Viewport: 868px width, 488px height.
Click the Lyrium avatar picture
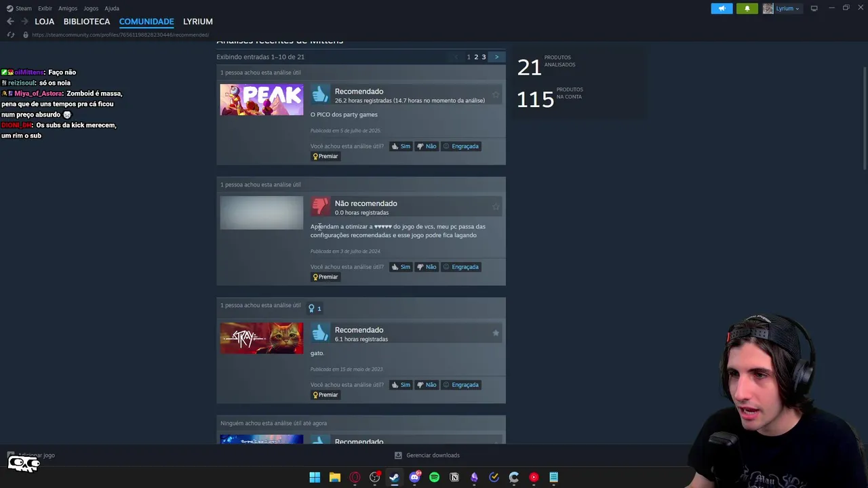click(768, 8)
